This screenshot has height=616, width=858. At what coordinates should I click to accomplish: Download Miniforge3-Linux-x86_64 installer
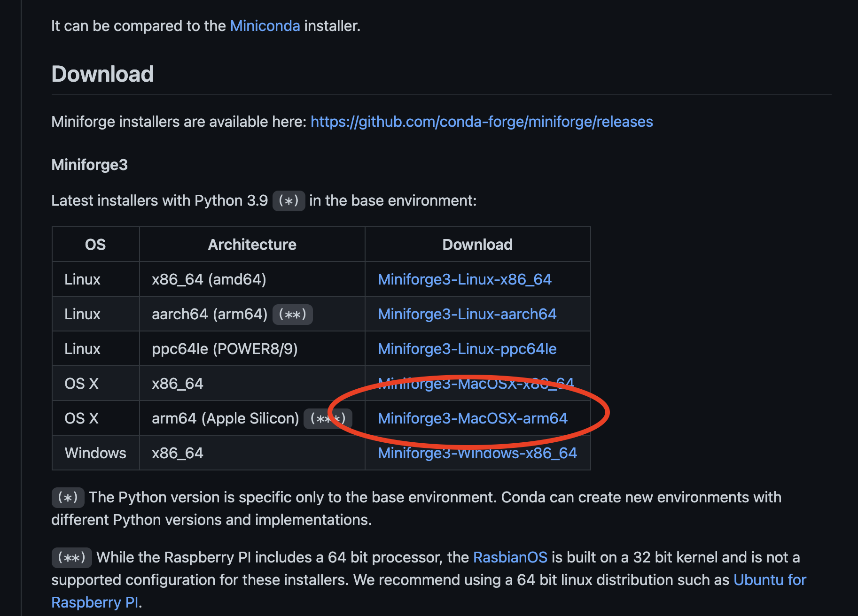[x=464, y=279]
